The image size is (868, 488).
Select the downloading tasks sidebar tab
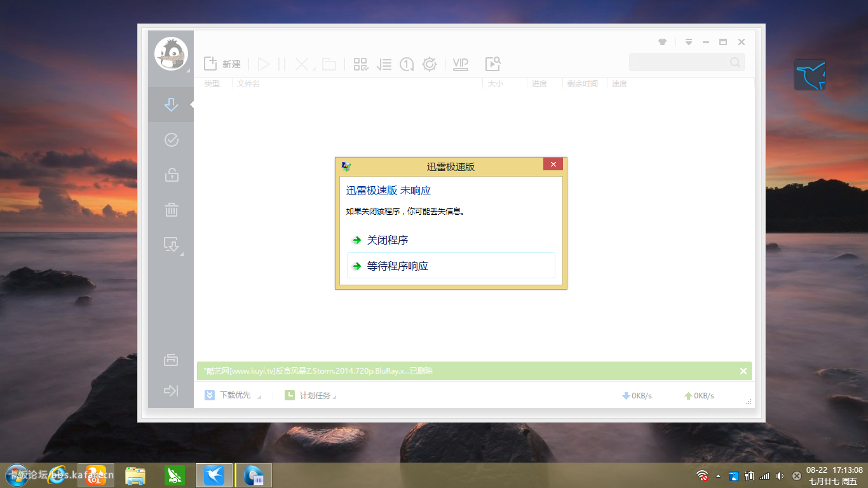click(171, 105)
